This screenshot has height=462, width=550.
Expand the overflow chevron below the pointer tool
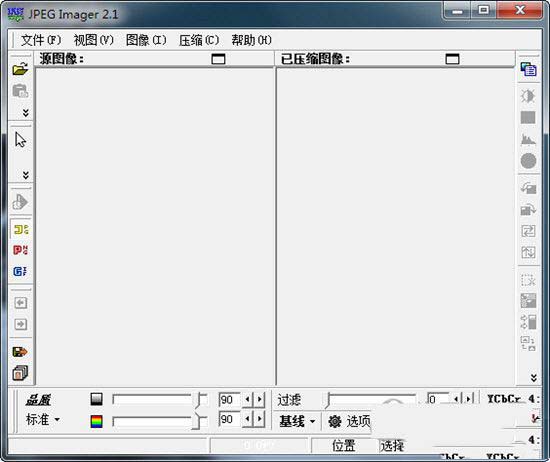pos(26,175)
